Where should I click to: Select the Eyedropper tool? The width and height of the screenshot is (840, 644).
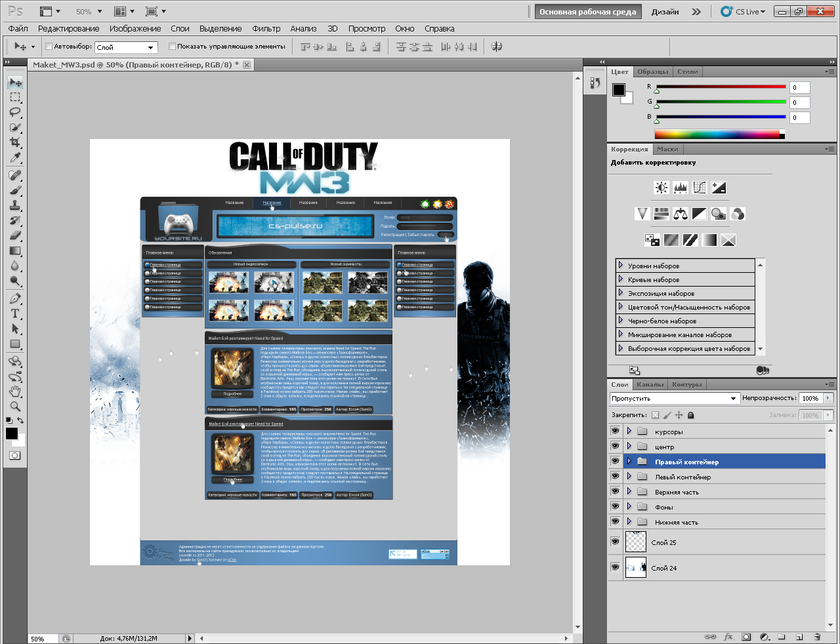pos(15,158)
